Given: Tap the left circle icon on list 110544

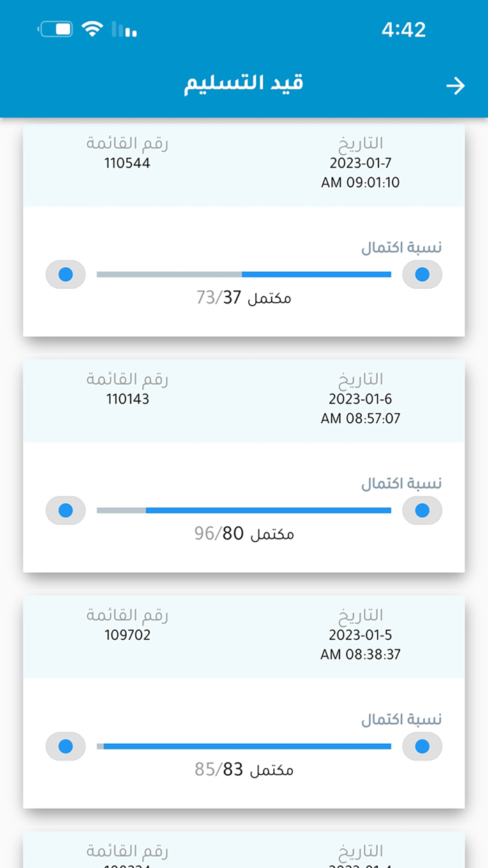Looking at the screenshot, I should click(x=65, y=274).
